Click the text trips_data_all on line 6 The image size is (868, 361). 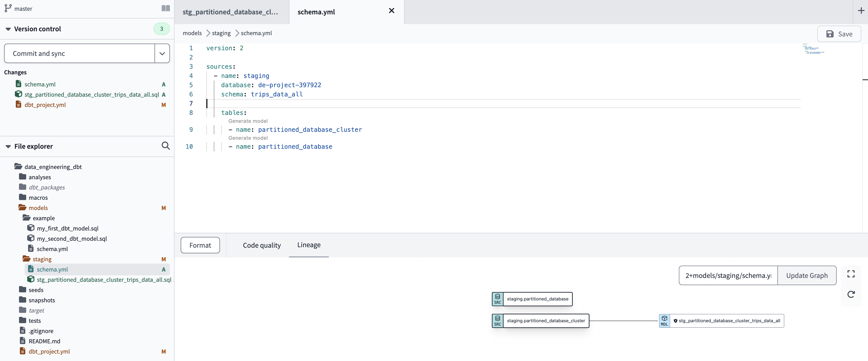277,94
